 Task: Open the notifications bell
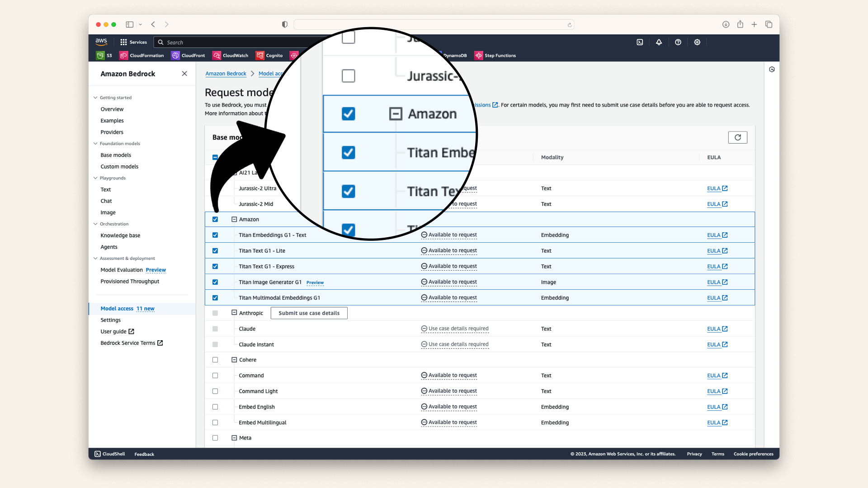pyautogui.click(x=659, y=42)
